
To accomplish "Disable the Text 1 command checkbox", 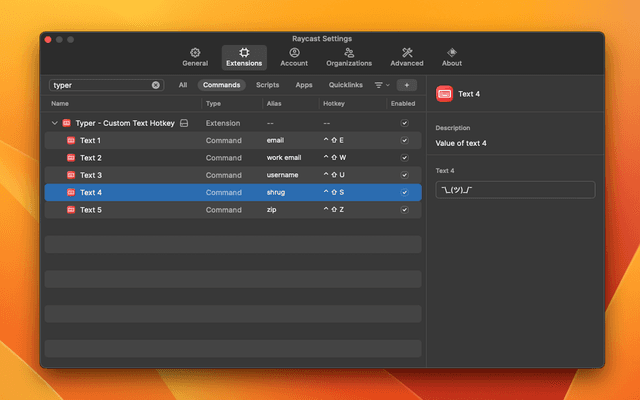I will tap(404, 140).
